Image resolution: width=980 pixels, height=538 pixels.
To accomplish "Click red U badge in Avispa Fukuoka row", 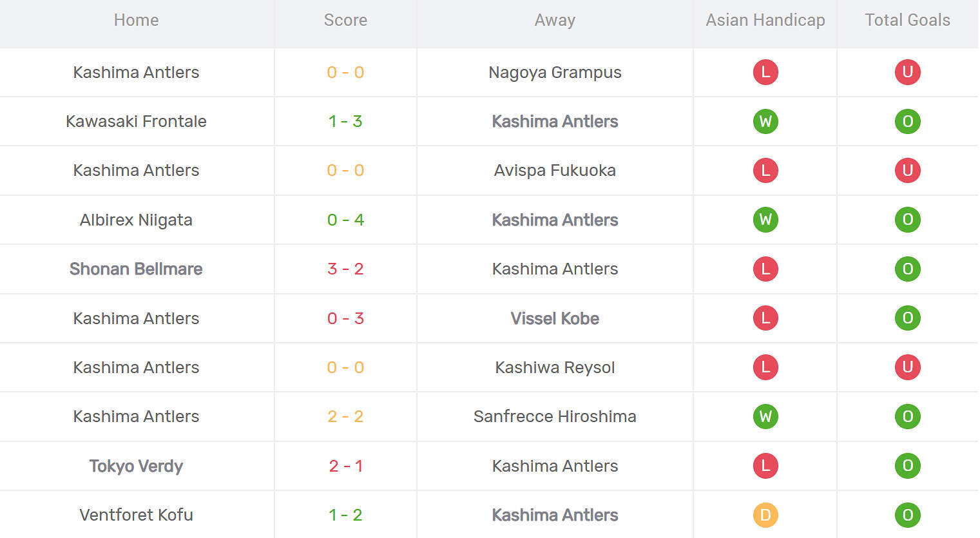I will click(x=907, y=170).
